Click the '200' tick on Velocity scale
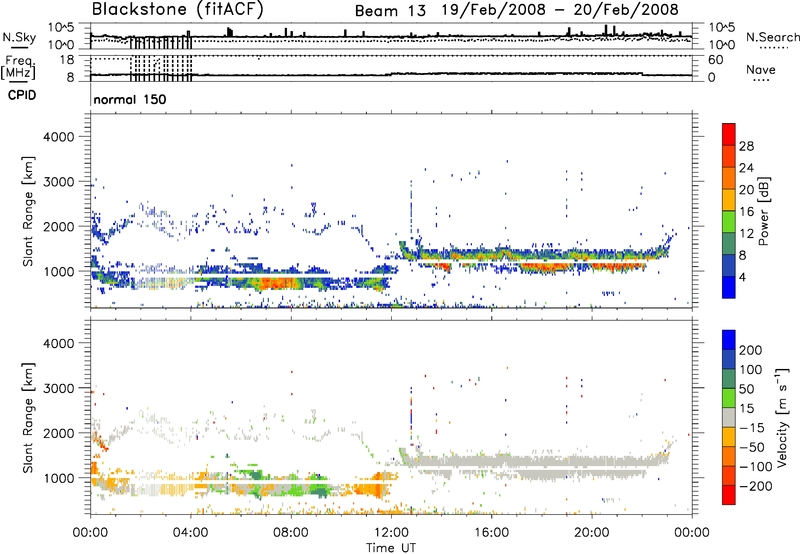Screen dimensions: 800x554 click(x=751, y=350)
